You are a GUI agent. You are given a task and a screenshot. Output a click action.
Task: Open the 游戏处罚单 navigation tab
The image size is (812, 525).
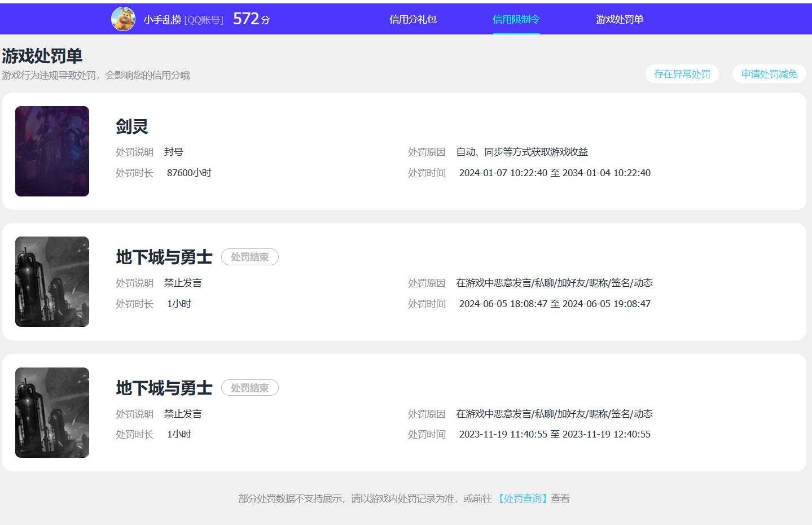click(x=619, y=19)
